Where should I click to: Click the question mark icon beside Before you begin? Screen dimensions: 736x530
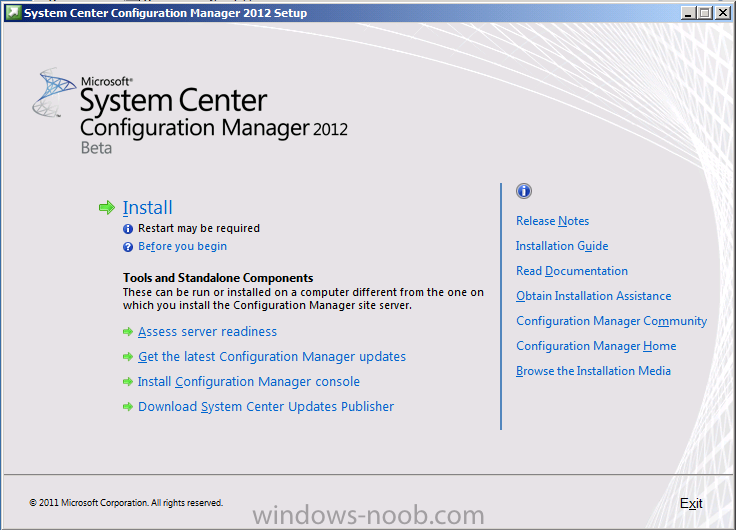128,247
